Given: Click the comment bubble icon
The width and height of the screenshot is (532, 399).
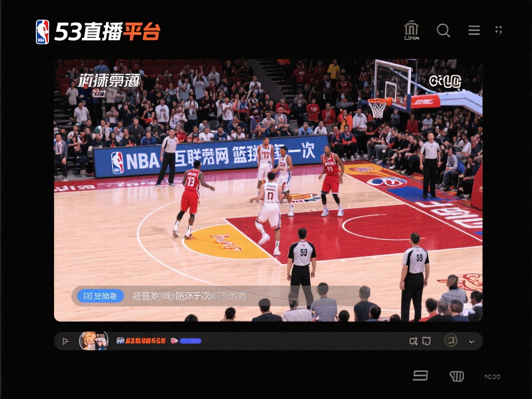Looking at the screenshot, I should click(427, 341).
